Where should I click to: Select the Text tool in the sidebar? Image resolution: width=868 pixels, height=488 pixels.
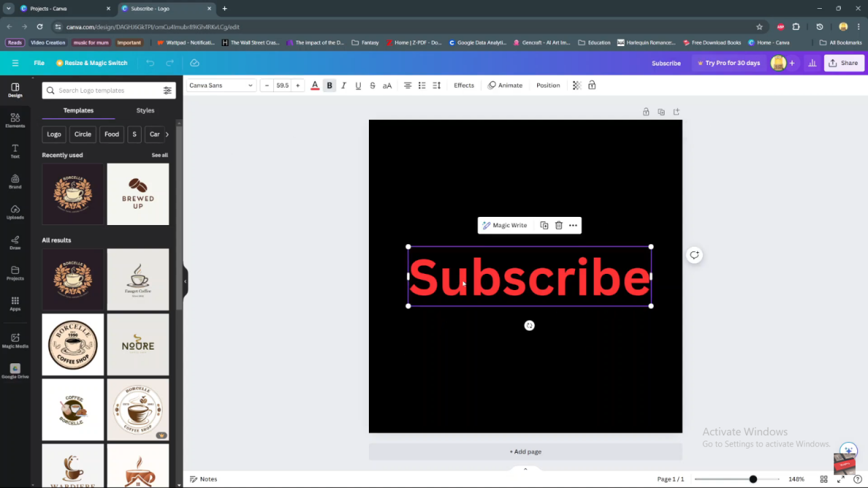pos(15,151)
